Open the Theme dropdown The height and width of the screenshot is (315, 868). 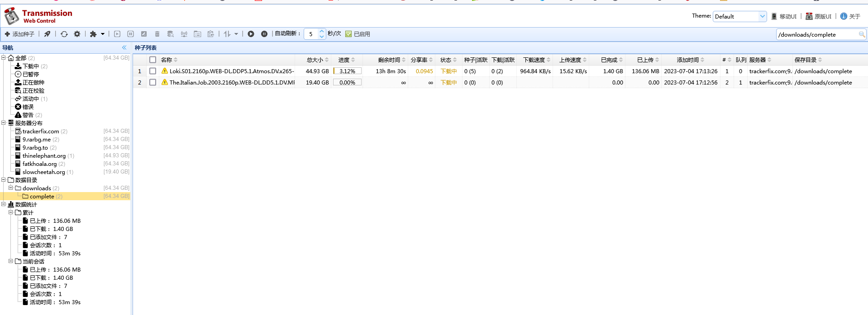coord(739,16)
